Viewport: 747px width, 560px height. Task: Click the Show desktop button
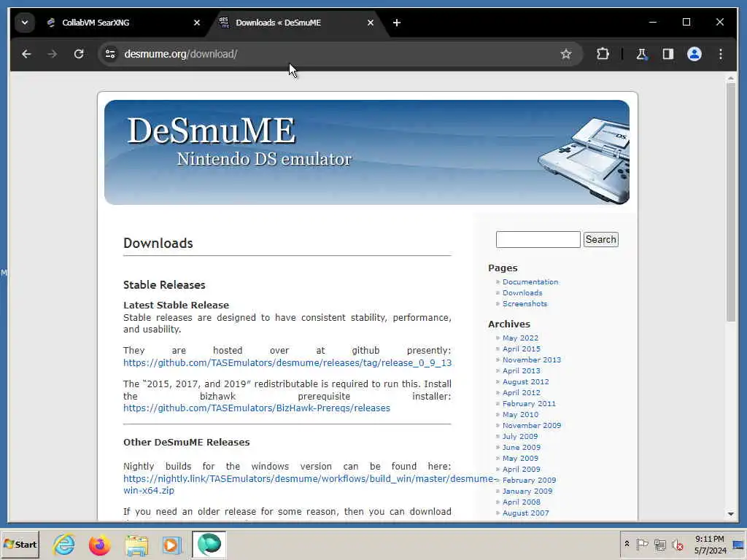pos(738,544)
